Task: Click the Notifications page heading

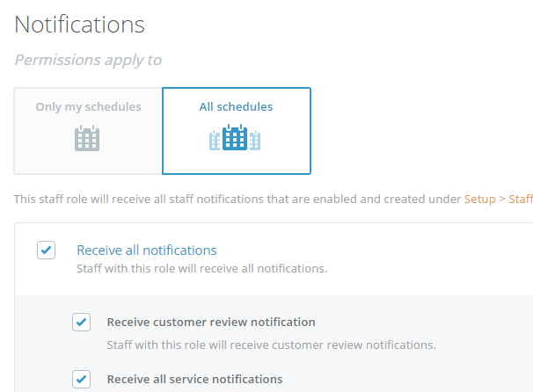Action: pyautogui.click(x=79, y=25)
